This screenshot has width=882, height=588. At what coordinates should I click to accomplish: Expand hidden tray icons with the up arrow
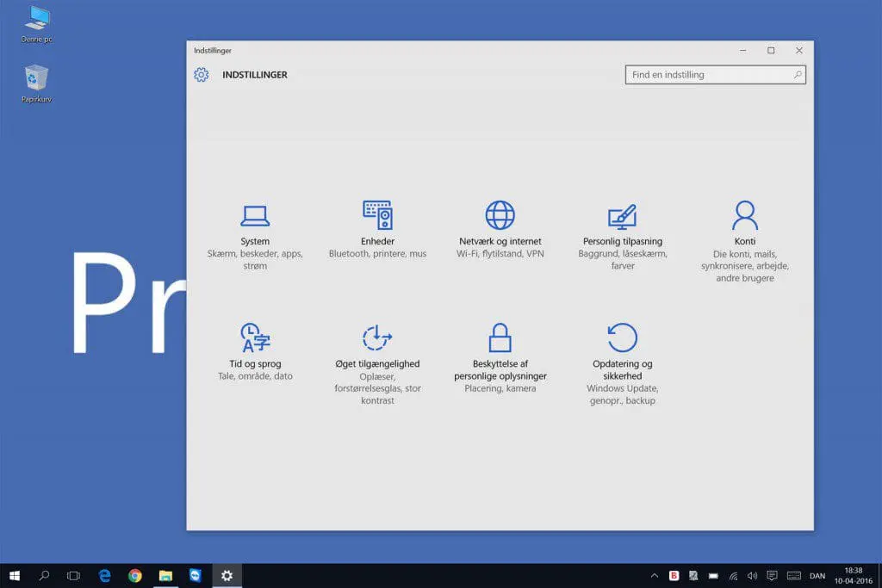click(x=655, y=575)
